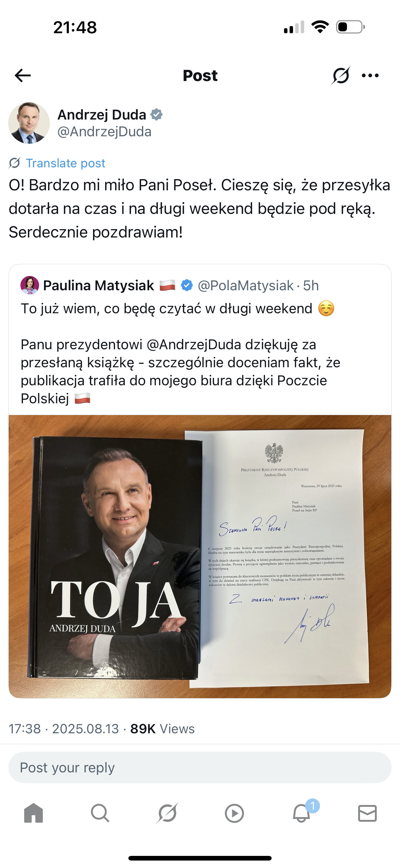Screen dimensions: 400x868
Task: Tap the Post your reply field
Action: [x=200, y=768]
